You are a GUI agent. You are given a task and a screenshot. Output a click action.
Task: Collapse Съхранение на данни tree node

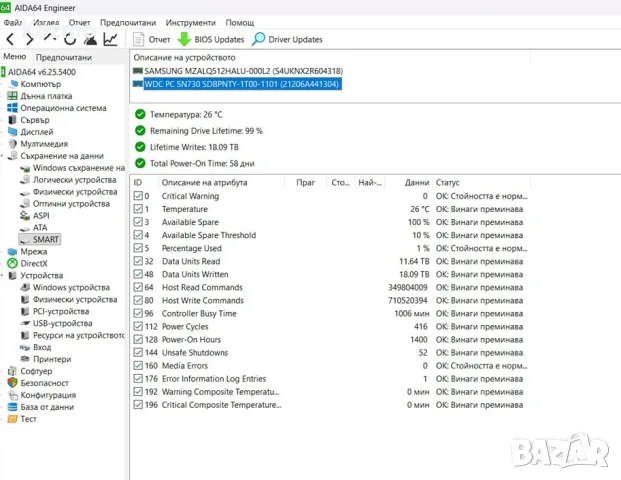tap(2, 156)
